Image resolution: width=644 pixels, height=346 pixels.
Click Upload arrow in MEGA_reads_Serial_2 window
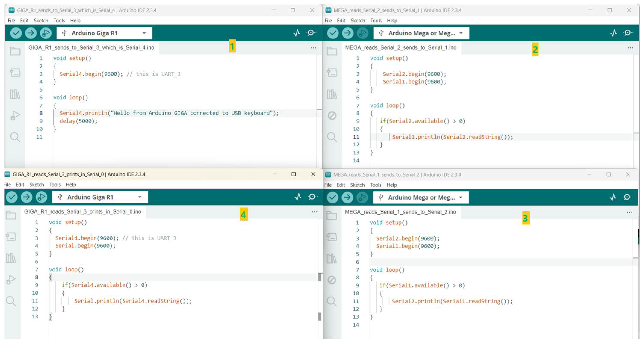click(347, 33)
